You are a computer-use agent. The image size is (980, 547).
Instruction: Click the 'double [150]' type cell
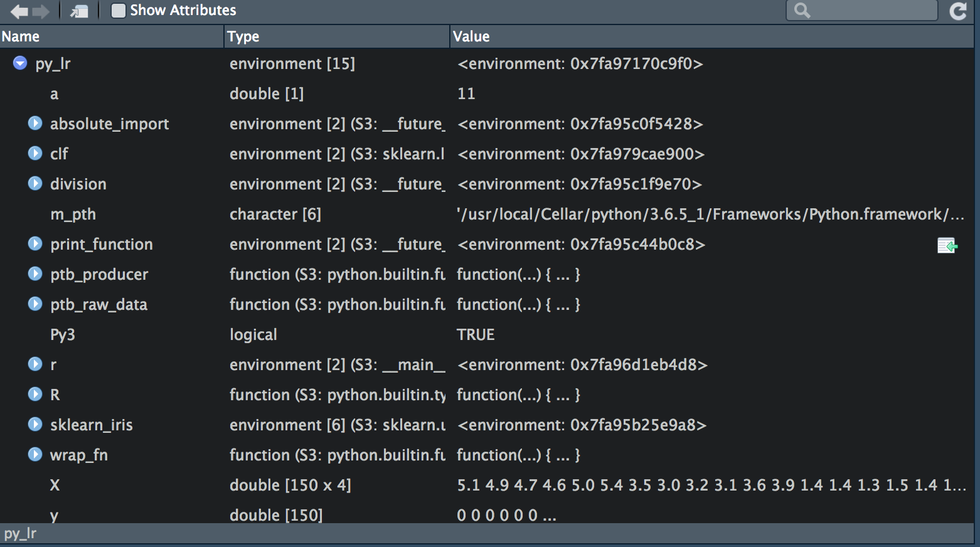[x=276, y=515]
